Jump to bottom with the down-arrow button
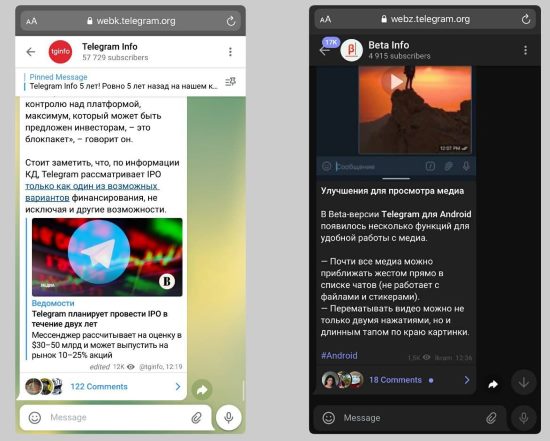The width and height of the screenshot is (550, 441). click(x=524, y=382)
